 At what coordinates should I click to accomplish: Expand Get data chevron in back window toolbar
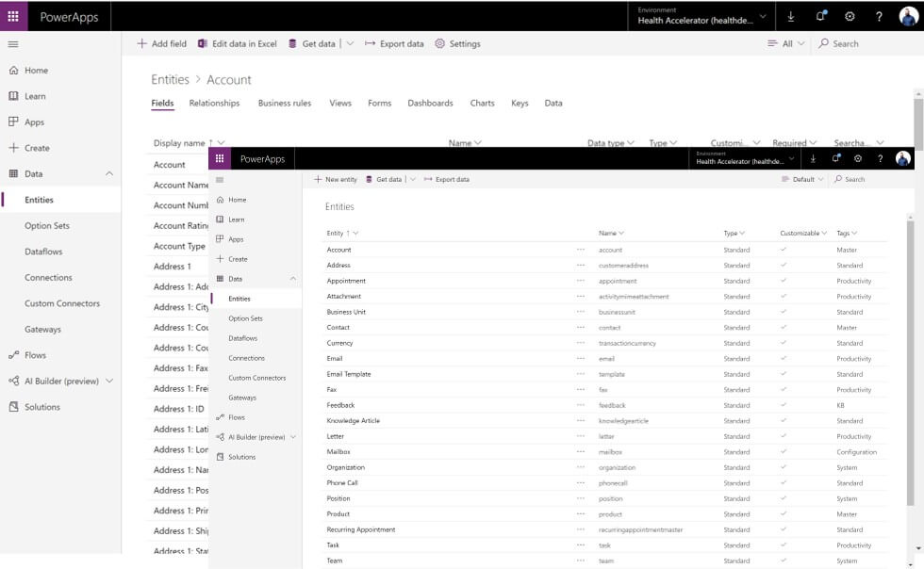click(350, 43)
